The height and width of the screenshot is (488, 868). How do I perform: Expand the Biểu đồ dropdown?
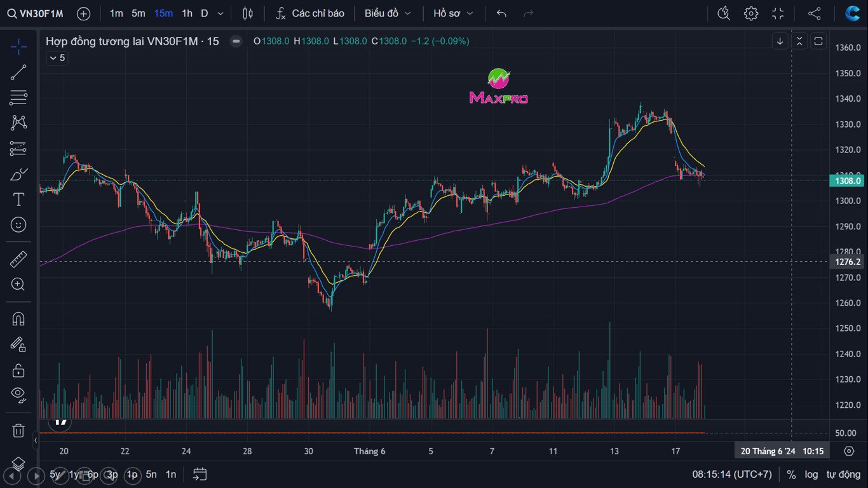388,13
